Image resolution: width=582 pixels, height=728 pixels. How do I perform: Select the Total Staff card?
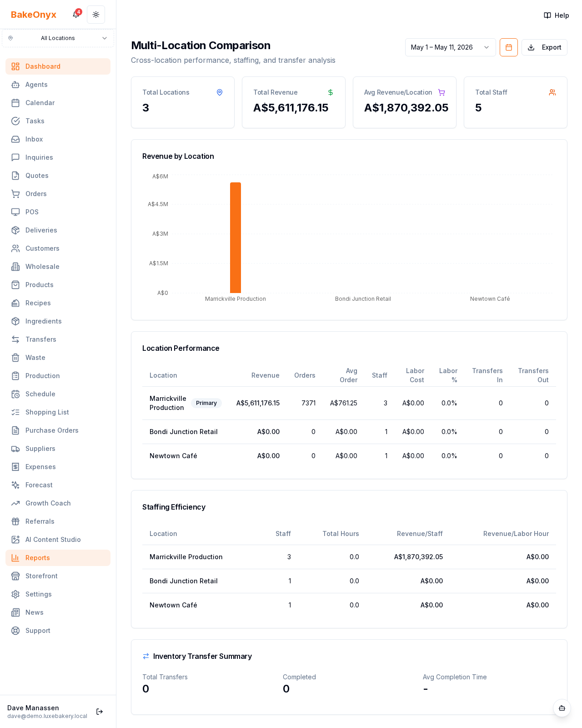[516, 102]
